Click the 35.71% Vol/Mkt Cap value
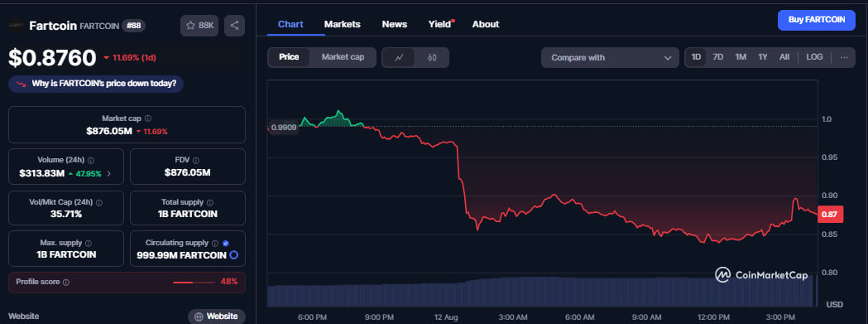The height and width of the screenshot is (324, 868). (66, 214)
